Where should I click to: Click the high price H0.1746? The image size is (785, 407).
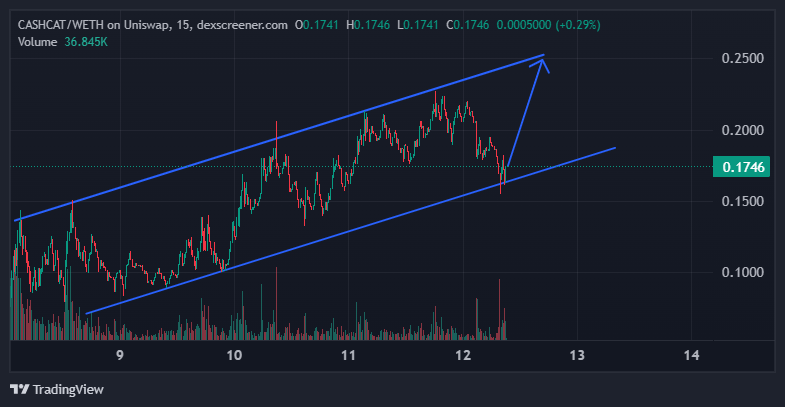[x=368, y=25]
